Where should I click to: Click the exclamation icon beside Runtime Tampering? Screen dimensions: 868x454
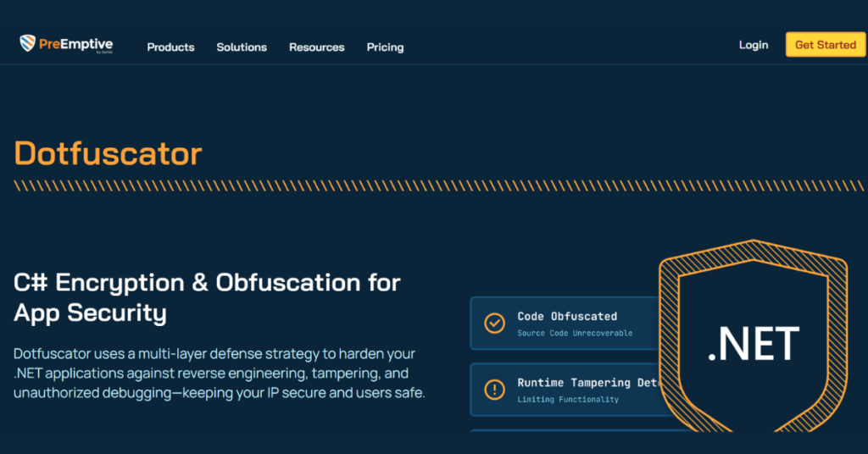point(494,390)
